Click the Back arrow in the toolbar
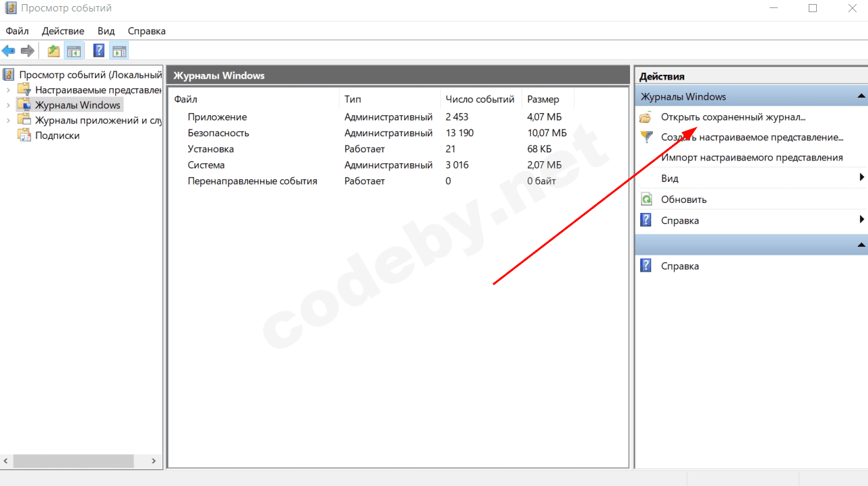 (9, 51)
